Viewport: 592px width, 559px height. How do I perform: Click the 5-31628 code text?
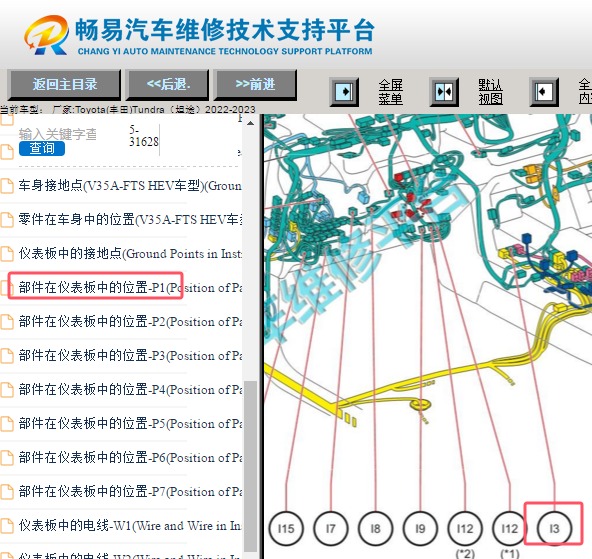pos(144,136)
